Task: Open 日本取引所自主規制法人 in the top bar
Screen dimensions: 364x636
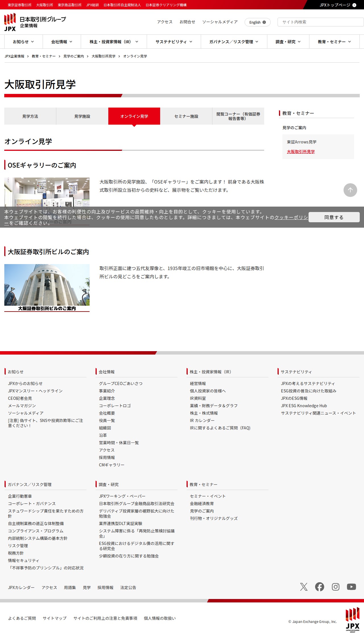Action: (x=122, y=5)
